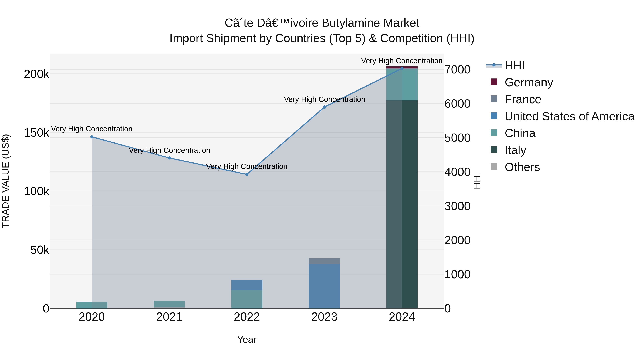644x362 pixels.
Task: Click the Others gray legend swatch
Action: coord(494,166)
